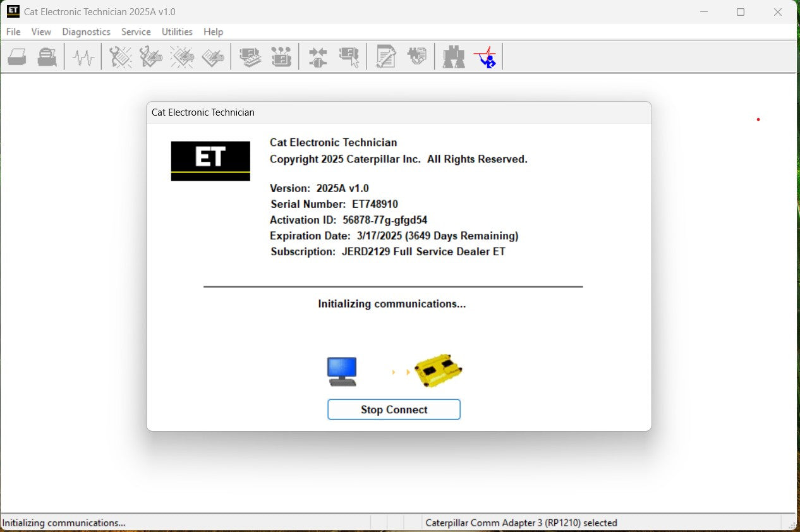Open the Service menu

[x=136, y=32]
